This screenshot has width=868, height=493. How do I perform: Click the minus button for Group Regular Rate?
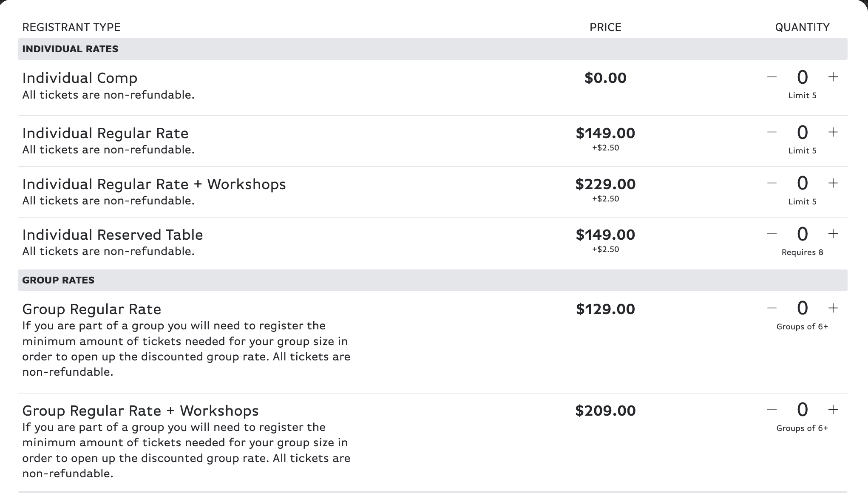pyautogui.click(x=772, y=308)
